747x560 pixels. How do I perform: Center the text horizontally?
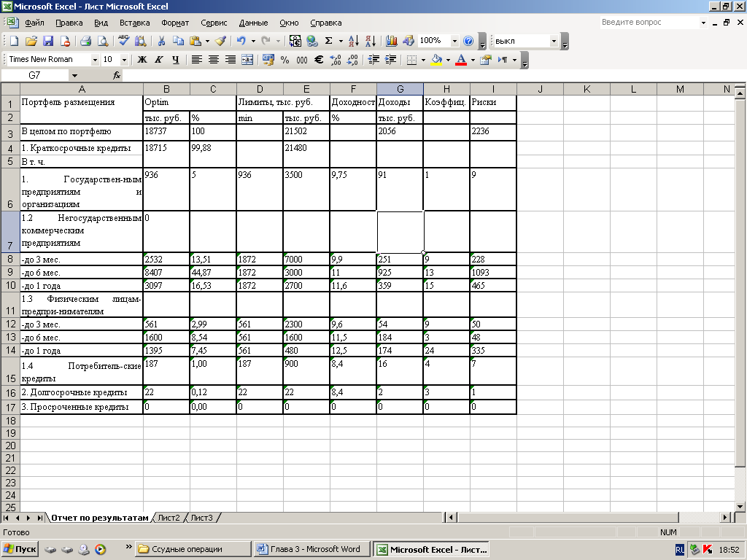tap(214, 60)
